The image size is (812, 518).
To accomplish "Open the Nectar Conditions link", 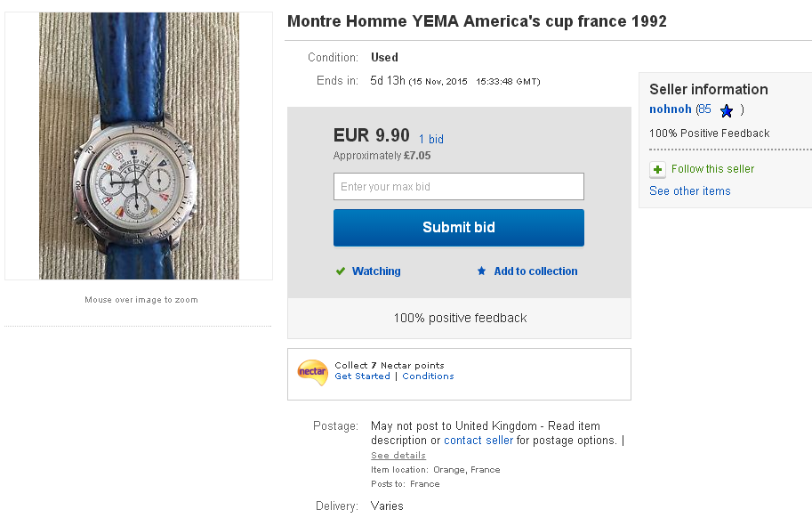I will 428,376.
